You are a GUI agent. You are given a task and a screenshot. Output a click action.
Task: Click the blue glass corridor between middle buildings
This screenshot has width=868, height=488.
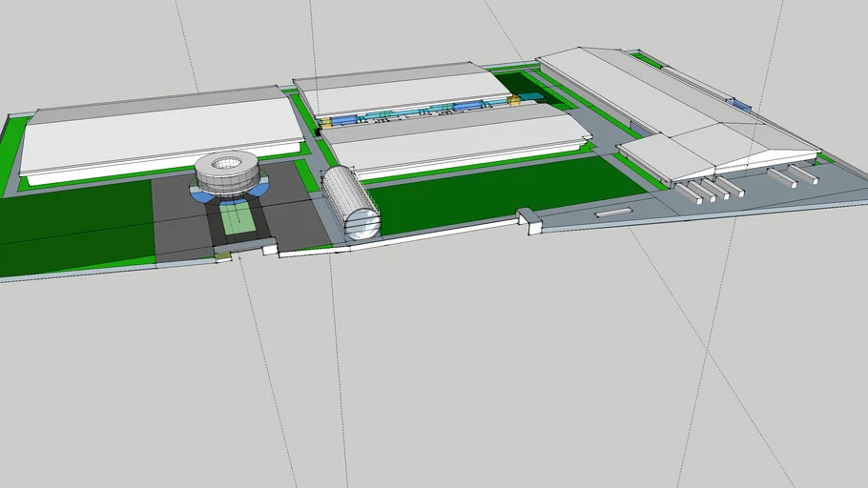[421, 111]
